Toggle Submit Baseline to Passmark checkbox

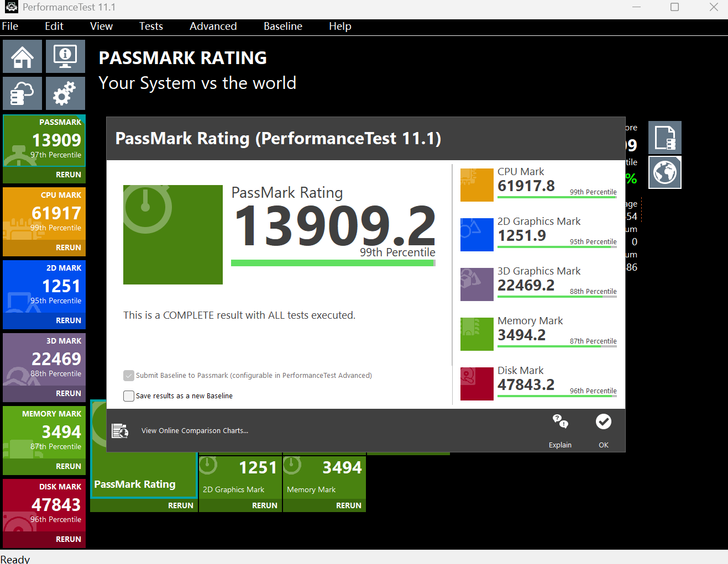coord(129,376)
